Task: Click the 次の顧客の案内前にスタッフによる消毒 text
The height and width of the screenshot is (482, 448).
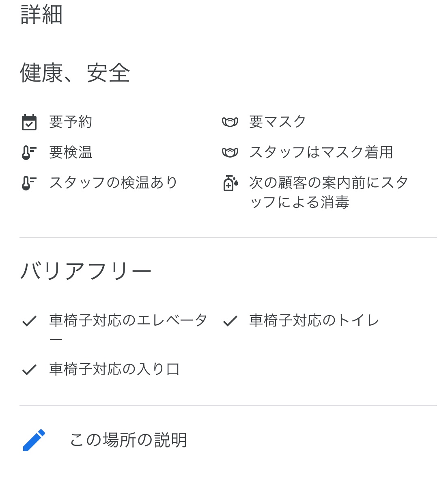Action: coord(328,192)
